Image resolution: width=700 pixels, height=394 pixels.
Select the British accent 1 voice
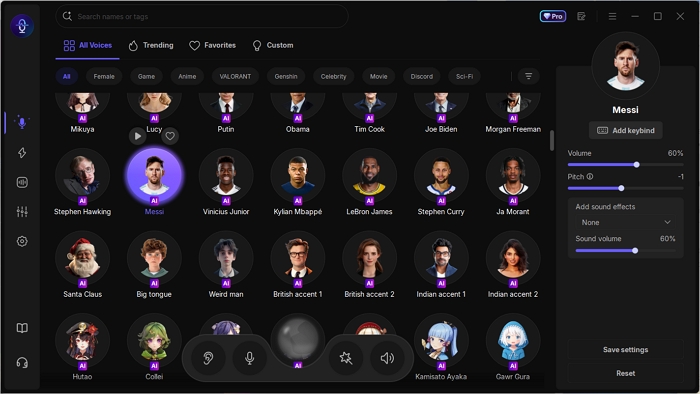pyautogui.click(x=298, y=265)
